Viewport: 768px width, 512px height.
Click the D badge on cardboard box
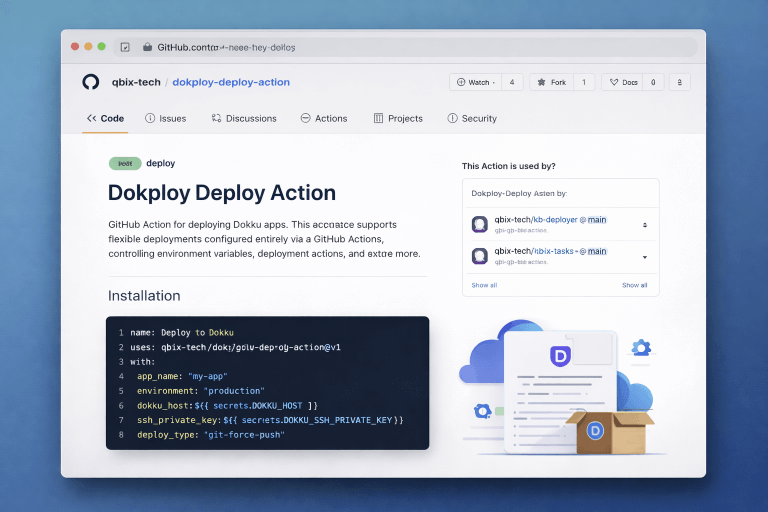pos(595,431)
